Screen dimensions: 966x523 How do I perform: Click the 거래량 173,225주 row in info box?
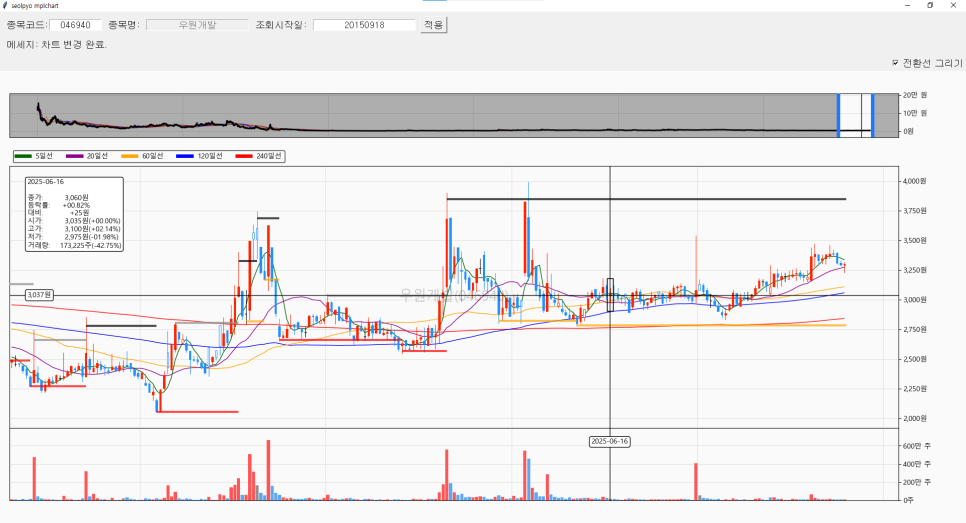pos(74,245)
